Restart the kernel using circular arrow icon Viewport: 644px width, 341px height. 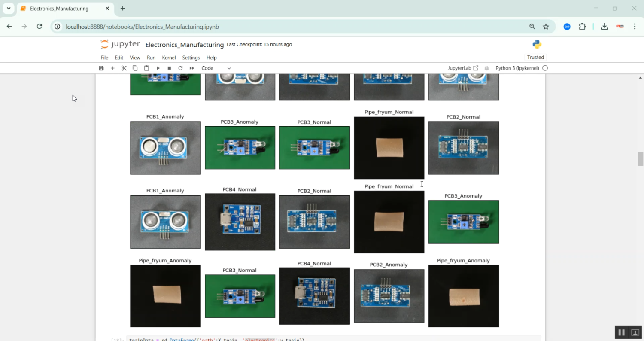pos(180,68)
